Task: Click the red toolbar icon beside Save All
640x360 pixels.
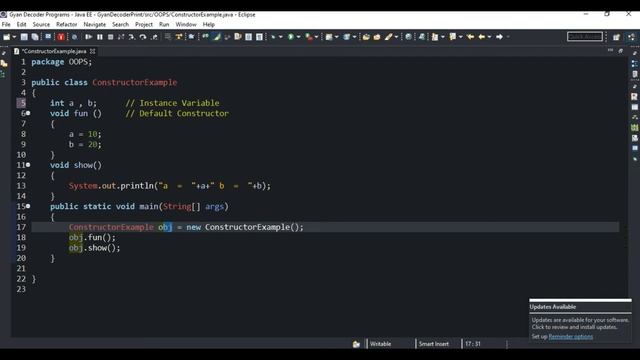Action: pos(61,37)
